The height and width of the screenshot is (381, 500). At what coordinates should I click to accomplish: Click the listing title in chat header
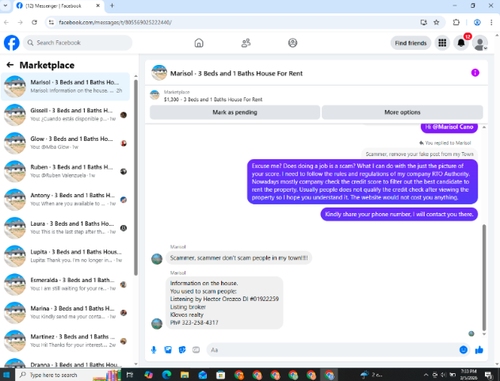click(x=236, y=73)
